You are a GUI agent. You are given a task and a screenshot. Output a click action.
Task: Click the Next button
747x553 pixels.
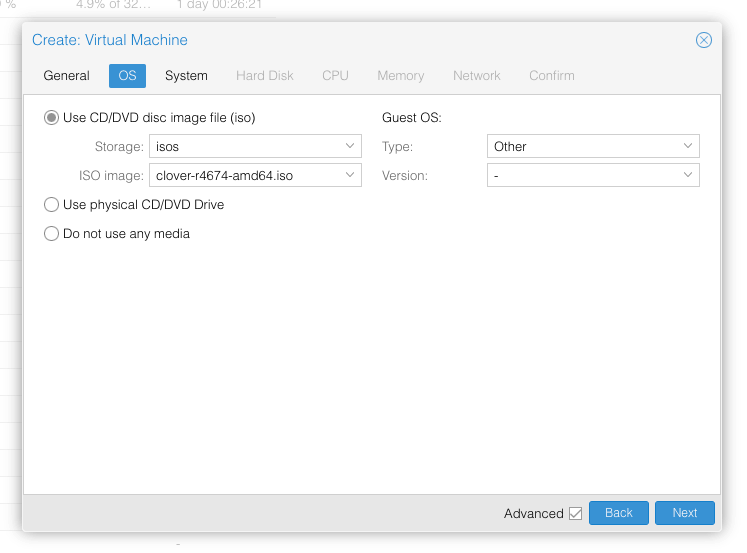685,513
